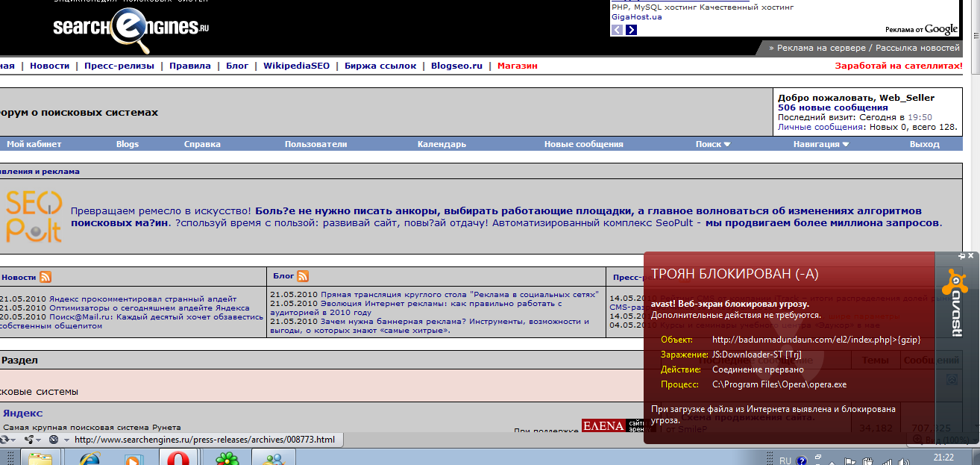Click the SearchEngines.ru logo

[131, 28]
